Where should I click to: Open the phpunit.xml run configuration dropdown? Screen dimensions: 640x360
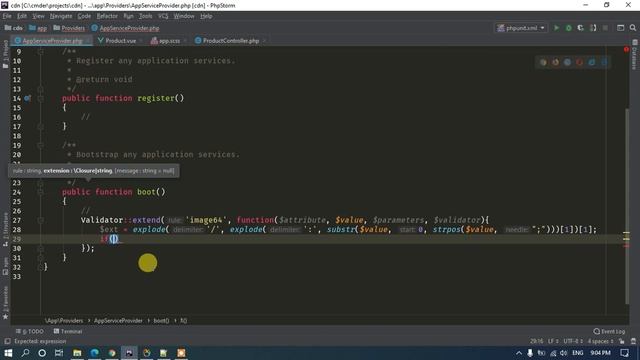coord(521,28)
